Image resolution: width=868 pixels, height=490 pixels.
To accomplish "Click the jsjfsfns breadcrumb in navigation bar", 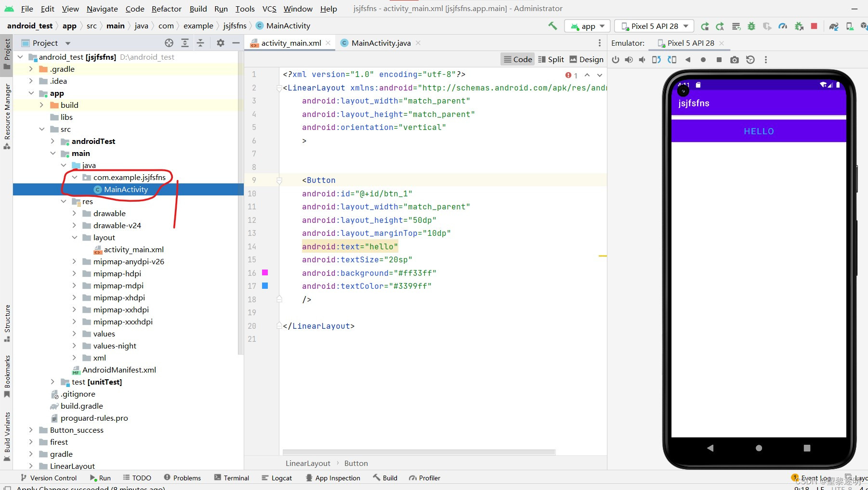I will 235,26.
